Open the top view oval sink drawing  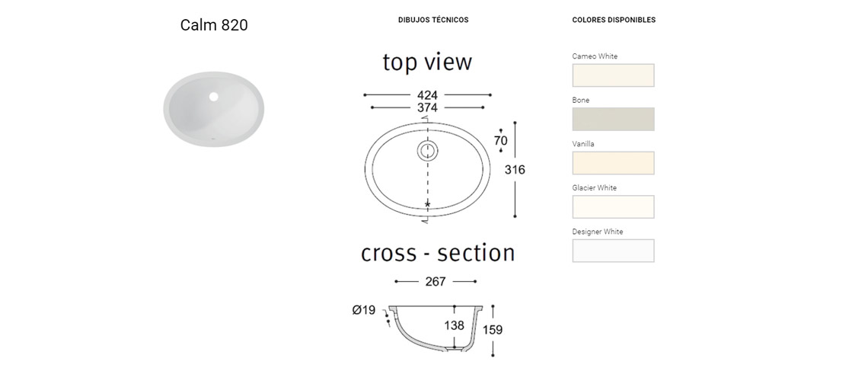(x=427, y=169)
